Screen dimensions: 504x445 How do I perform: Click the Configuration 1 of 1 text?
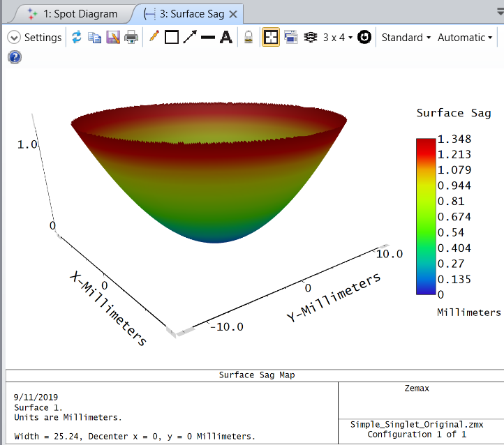[x=417, y=435]
